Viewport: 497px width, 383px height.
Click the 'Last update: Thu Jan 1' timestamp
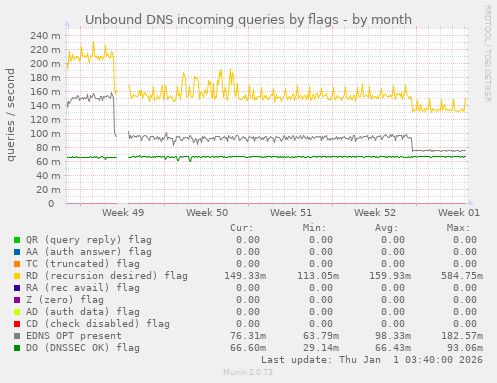tap(372, 360)
